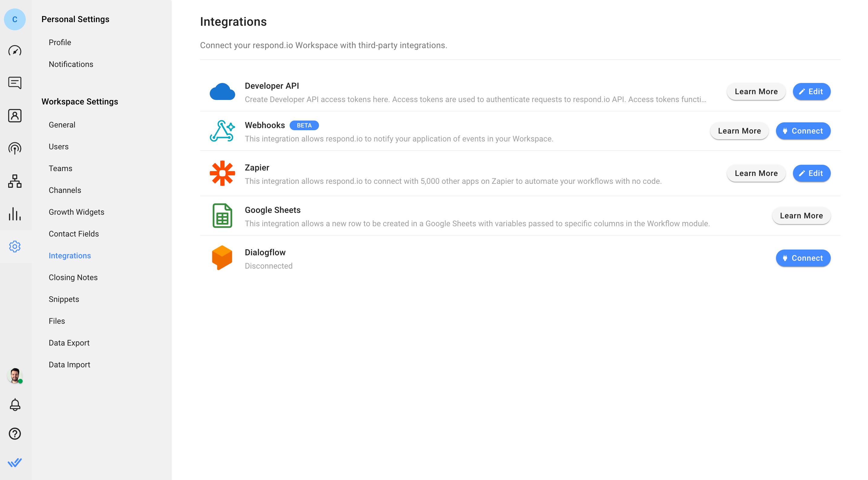Screen dimensions: 868x480
Task: Click the Google Sheets spreadsheet icon
Action: coord(223,215)
